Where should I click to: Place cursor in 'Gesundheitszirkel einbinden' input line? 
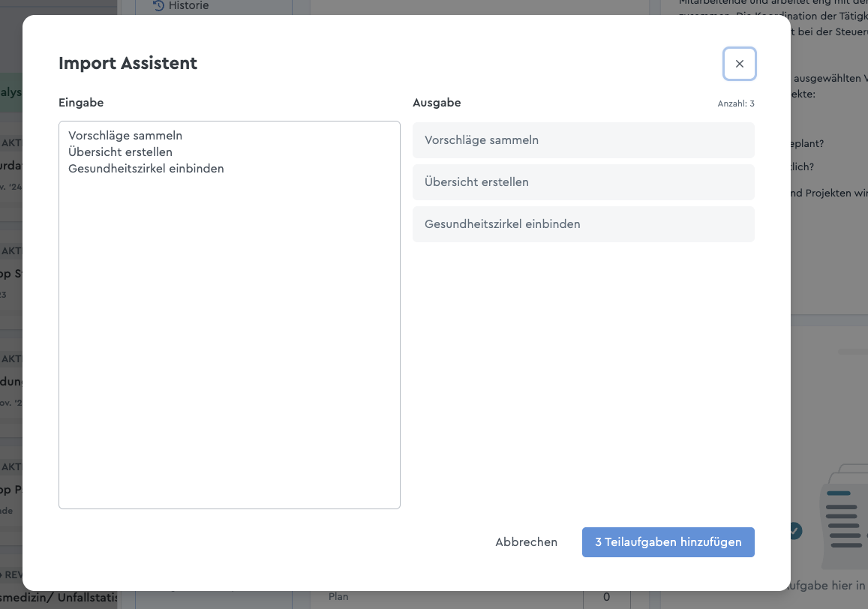(146, 169)
